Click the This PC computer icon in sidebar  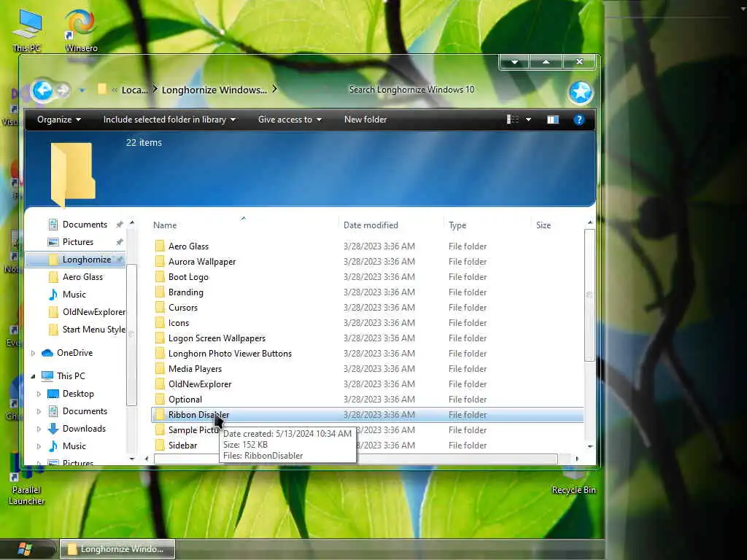(47, 376)
